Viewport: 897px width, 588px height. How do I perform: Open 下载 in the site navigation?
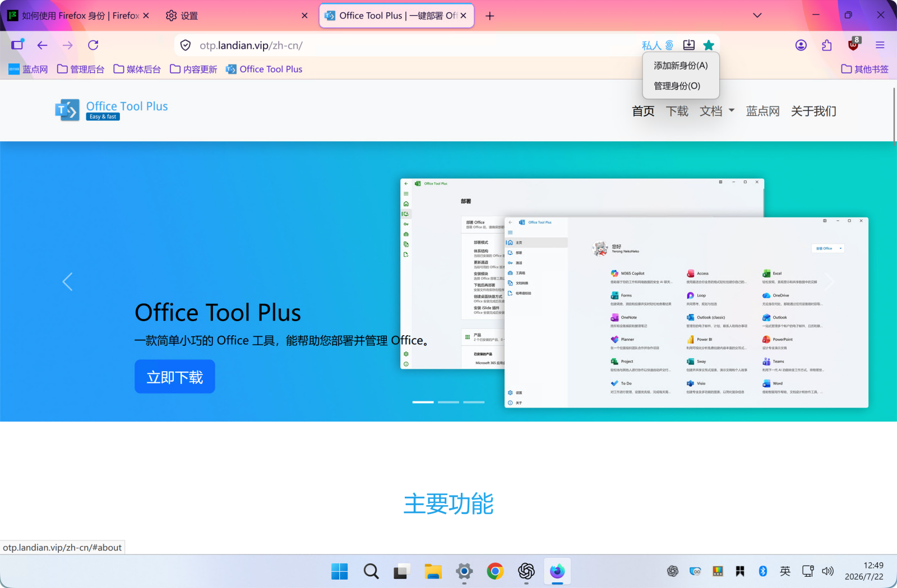point(677,111)
